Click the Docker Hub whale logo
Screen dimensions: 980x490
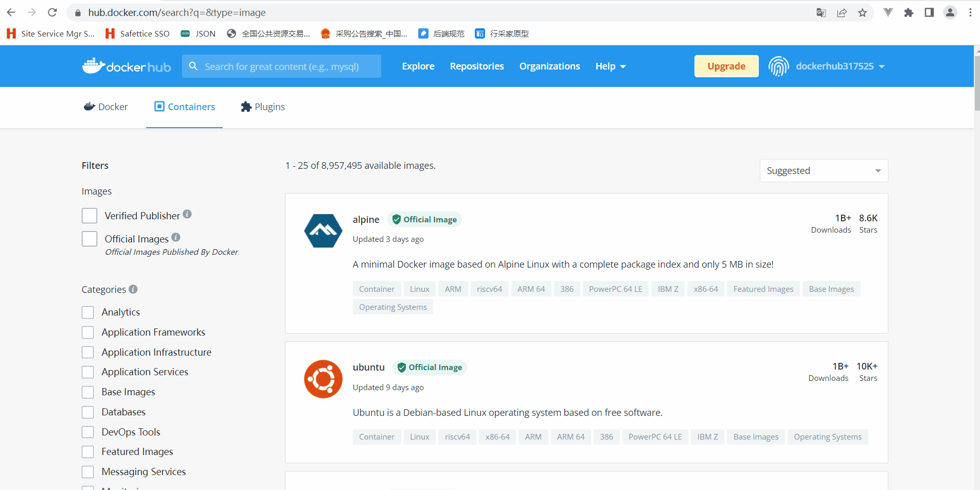pyautogui.click(x=127, y=66)
